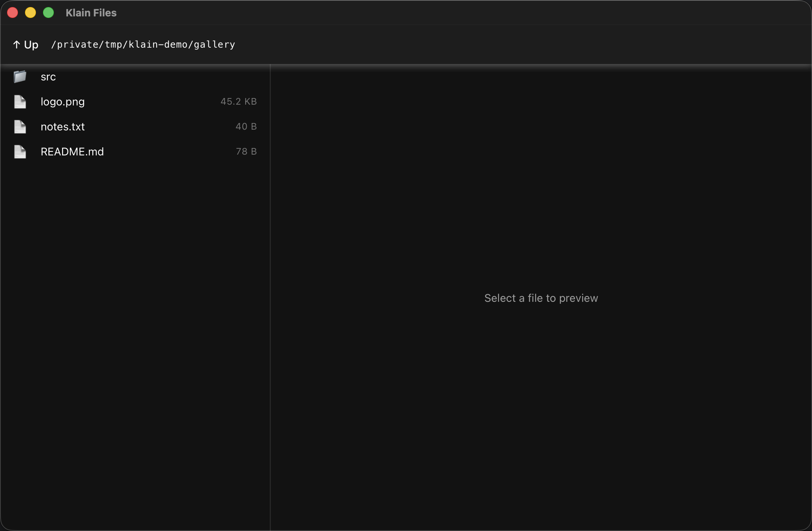Click the /private/tmp/klain-demo/gallery path text
This screenshot has height=531, width=812.
143,45
